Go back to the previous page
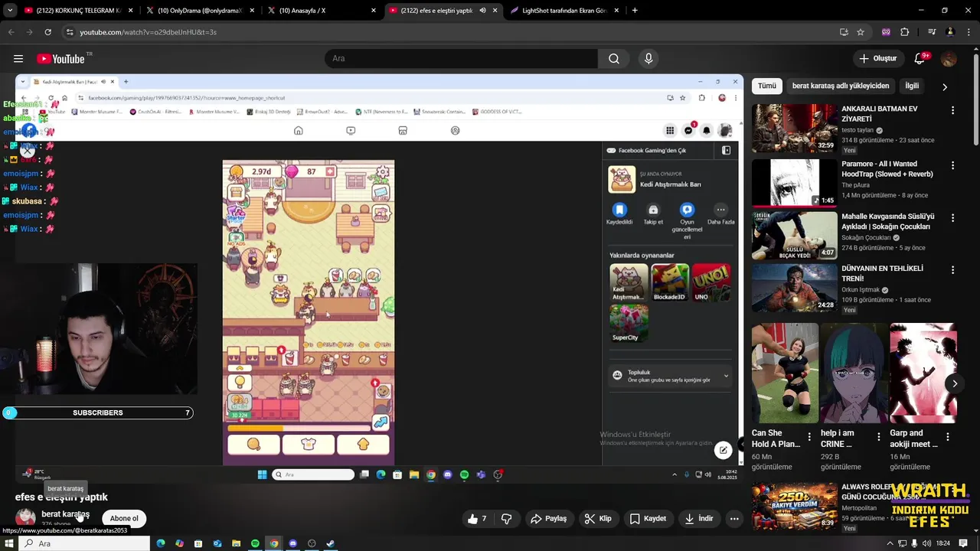 pyautogui.click(x=11, y=32)
